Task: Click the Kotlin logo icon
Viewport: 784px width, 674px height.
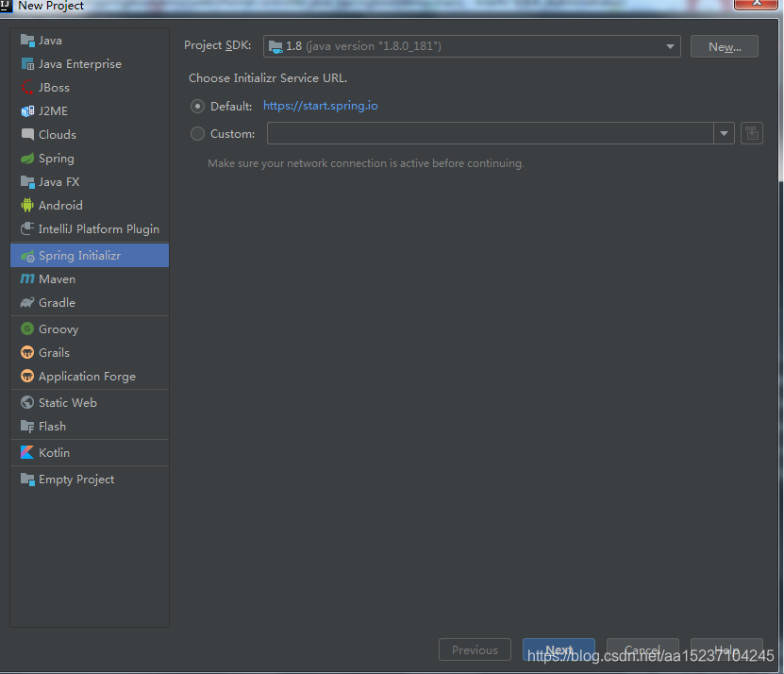Action: (27, 452)
